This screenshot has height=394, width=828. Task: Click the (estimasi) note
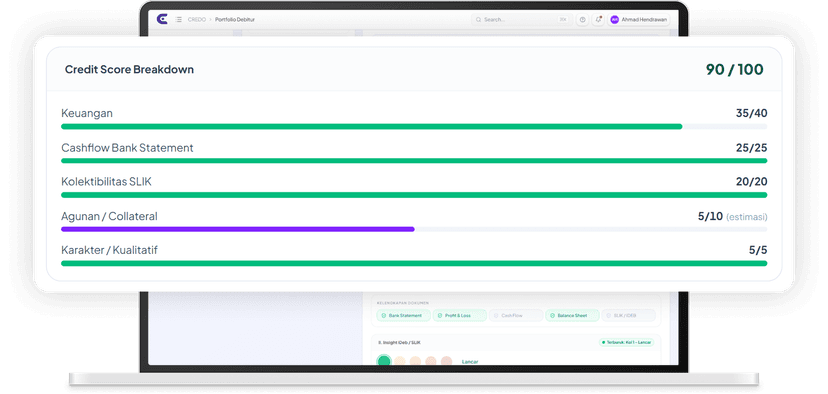pos(747,217)
